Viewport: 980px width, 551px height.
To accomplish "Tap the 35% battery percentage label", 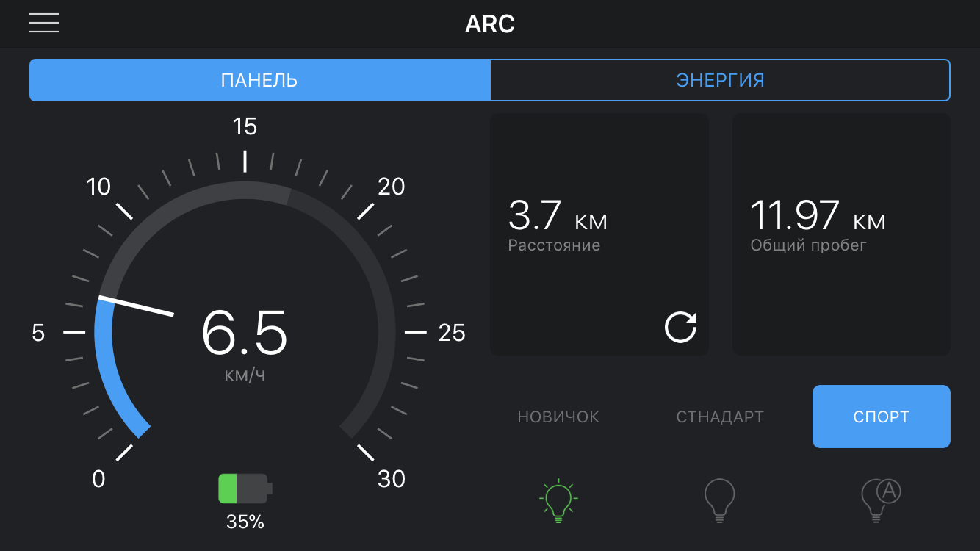I will pos(245,522).
